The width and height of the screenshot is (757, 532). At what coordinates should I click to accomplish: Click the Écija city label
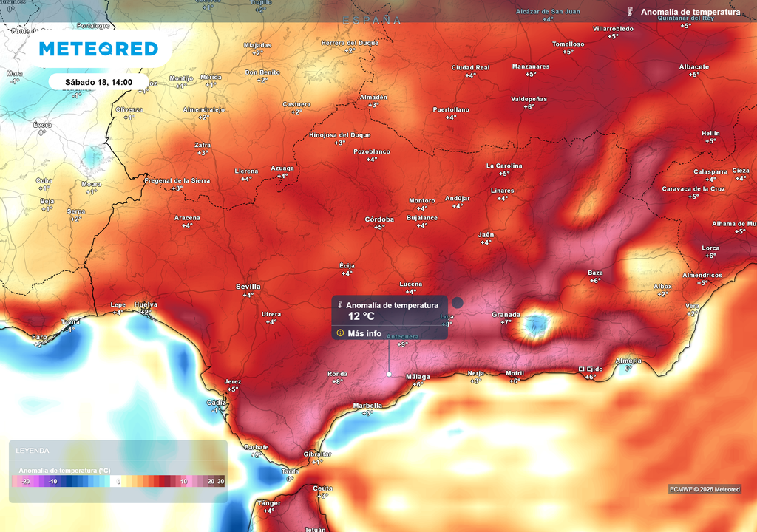(347, 265)
